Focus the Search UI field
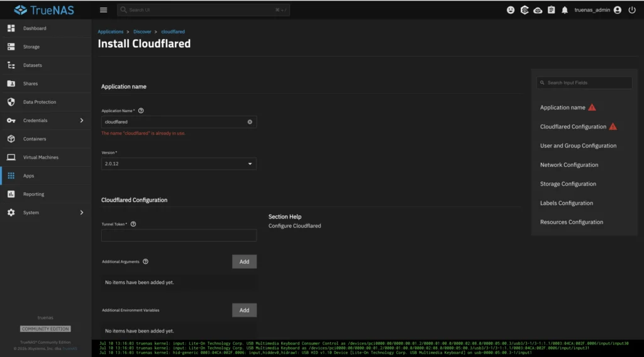 [203, 10]
